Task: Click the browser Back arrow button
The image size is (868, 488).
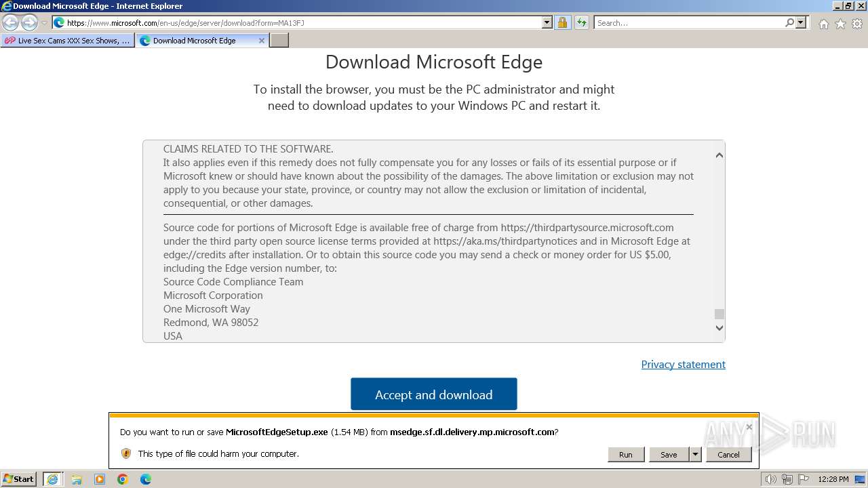Action: [11, 22]
